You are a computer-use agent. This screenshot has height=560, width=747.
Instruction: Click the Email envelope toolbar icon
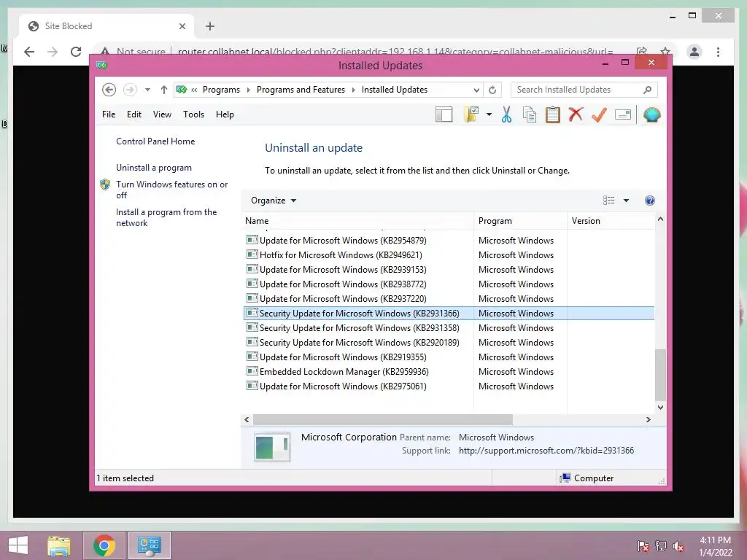pos(623,114)
